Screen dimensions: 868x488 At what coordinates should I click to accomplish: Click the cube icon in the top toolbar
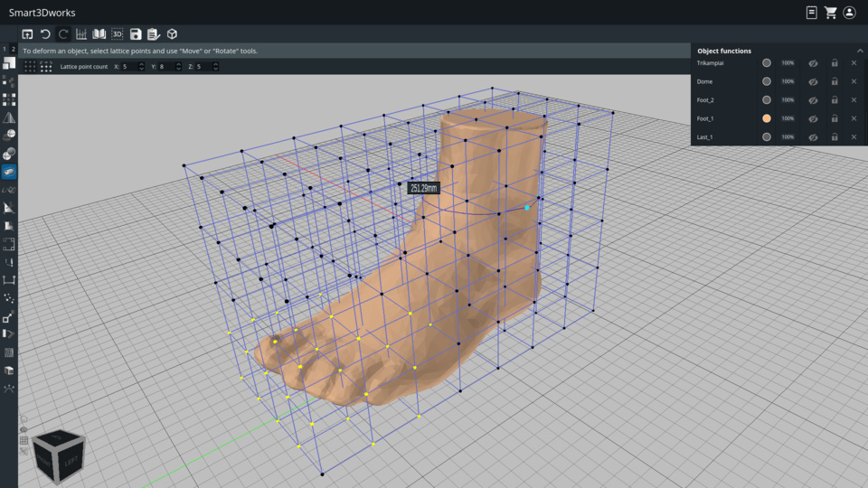click(172, 34)
